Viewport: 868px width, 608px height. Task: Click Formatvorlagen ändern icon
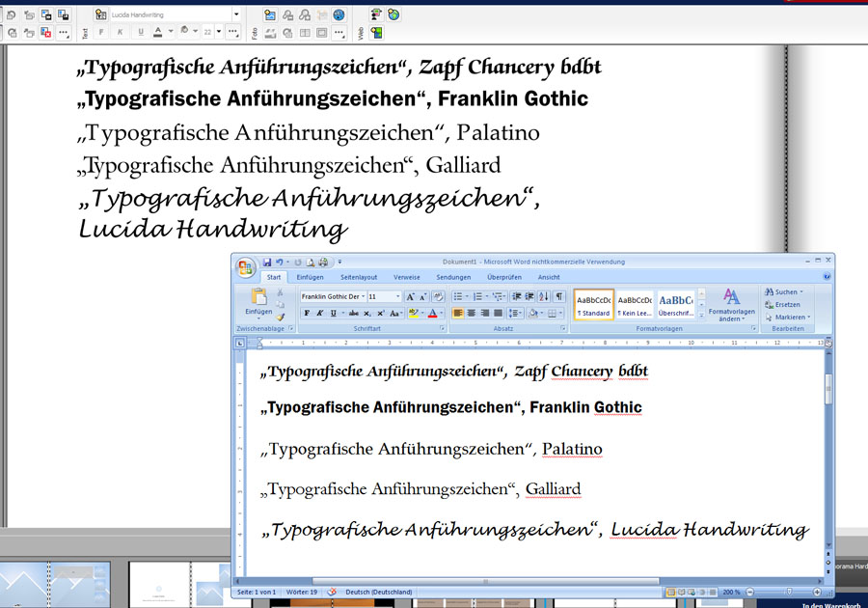tap(731, 297)
